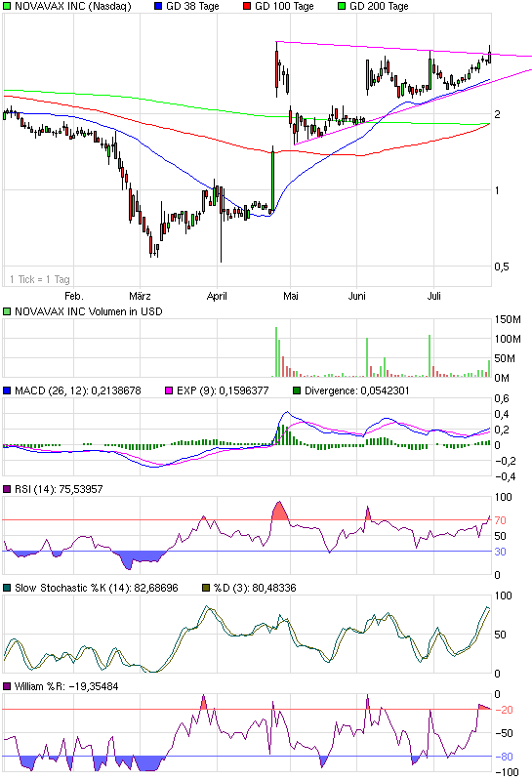
Task: Click the purple RSI legend swatch
Action: coord(7,489)
